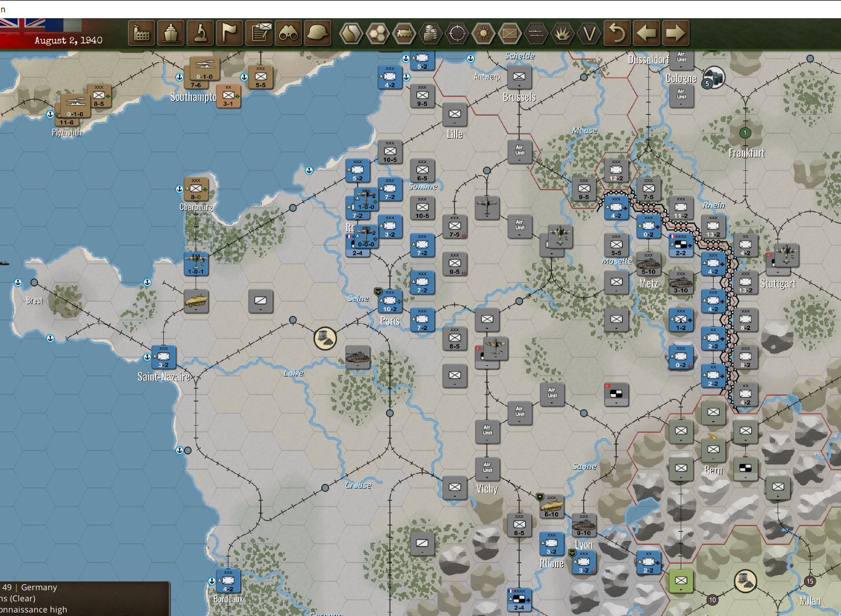Image resolution: width=841 pixels, height=616 pixels.
Task: Toggle the crosshair target overlay
Action: point(457,33)
